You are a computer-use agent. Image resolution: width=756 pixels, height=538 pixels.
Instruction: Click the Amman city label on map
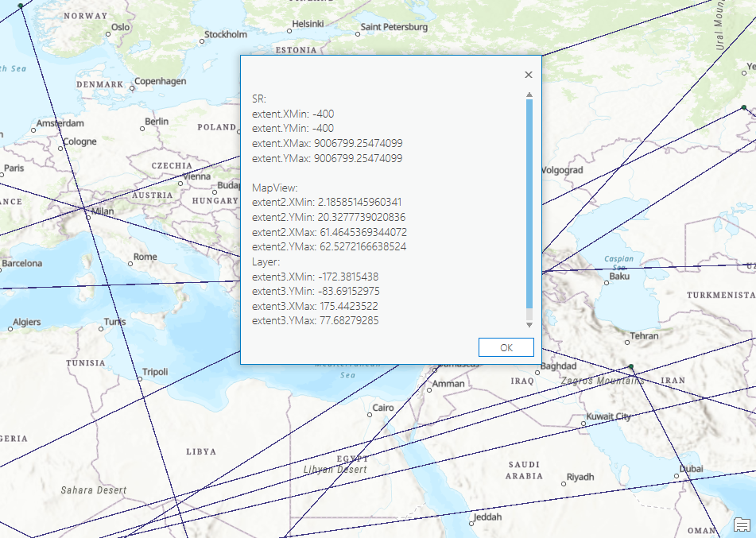pyautogui.click(x=448, y=384)
